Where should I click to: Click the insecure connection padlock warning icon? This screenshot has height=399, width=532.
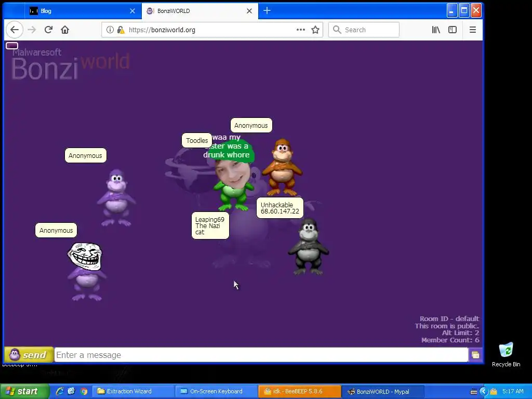121,30
